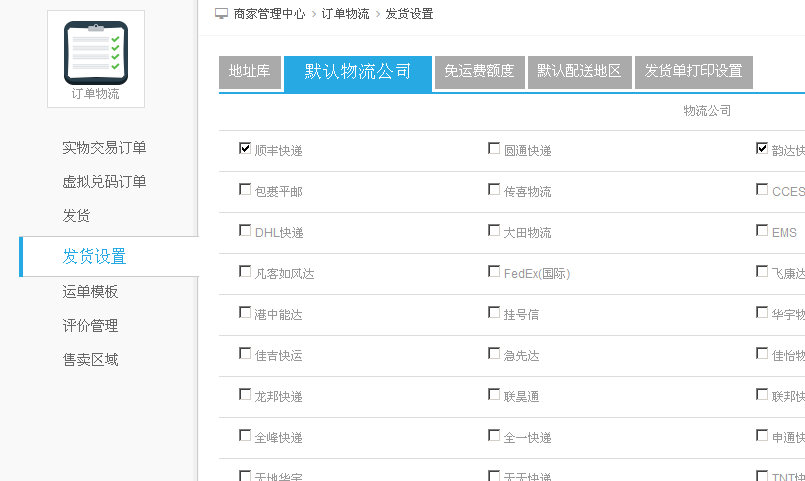
Task: Enable the 传喜物流 checkbox
Action: tap(494, 189)
